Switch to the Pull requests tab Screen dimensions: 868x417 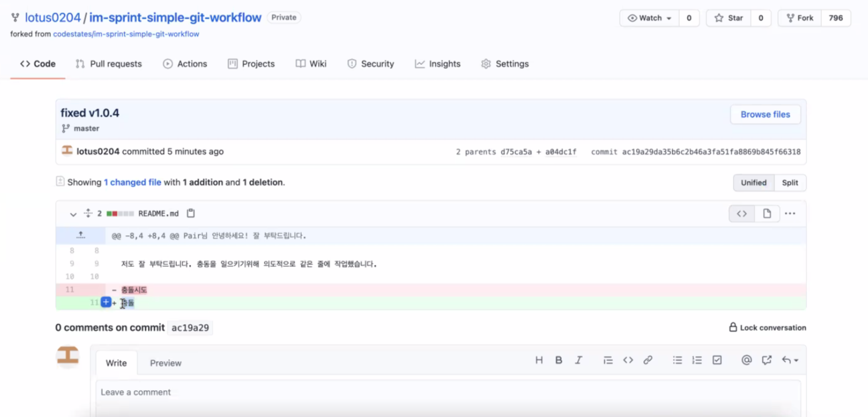point(108,64)
